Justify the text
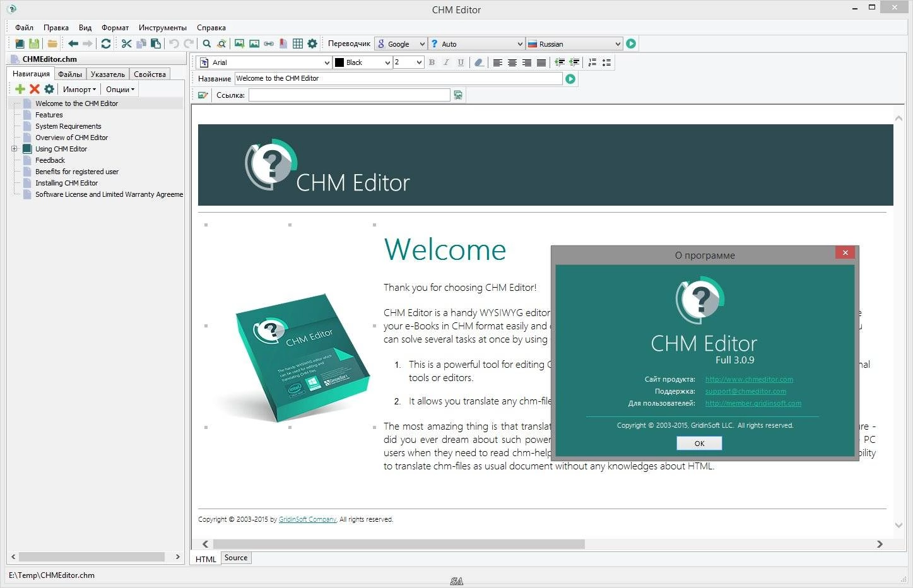This screenshot has height=588, width=913. tap(541, 62)
